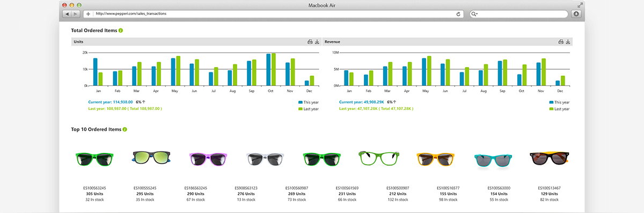This screenshot has width=644, height=213.
Task: Click the '276 Units' label
Action: [246, 194]
